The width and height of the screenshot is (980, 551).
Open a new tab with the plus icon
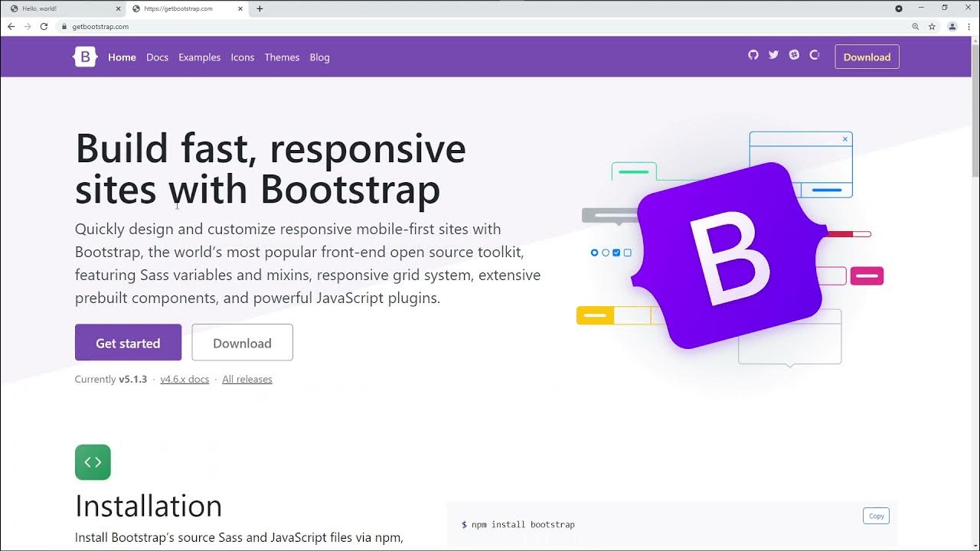click(x=260, y=8)
